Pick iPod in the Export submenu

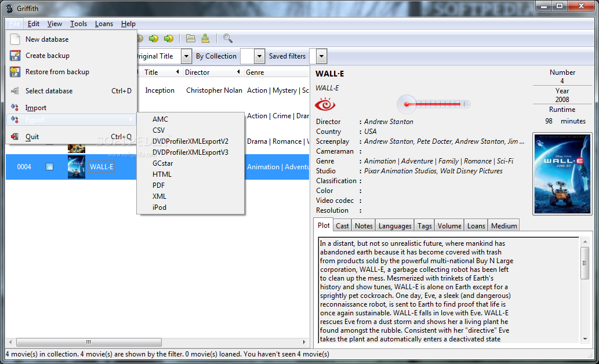tap(191, 208)
